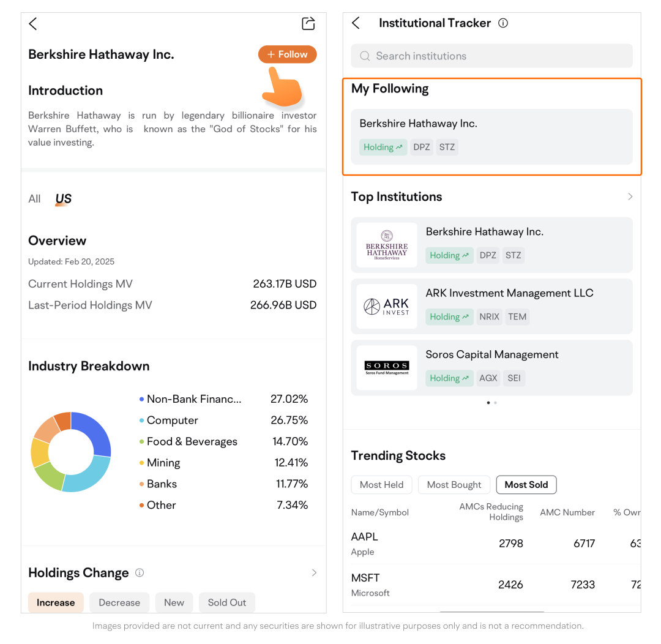Screen dimensions: 661x644
Task: Tap the share icon at top right
Action: (x=308, y=24)
